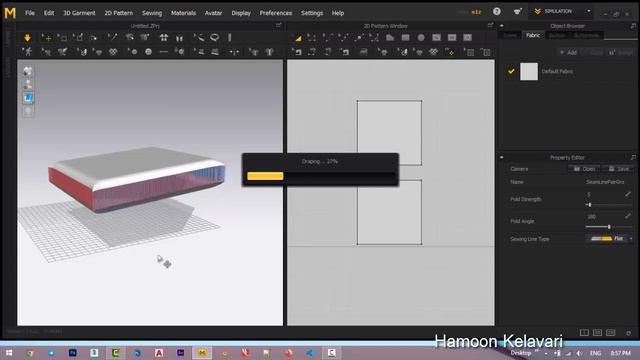
Task: Open the Sewing menu
Action: (x=152, y=13)
